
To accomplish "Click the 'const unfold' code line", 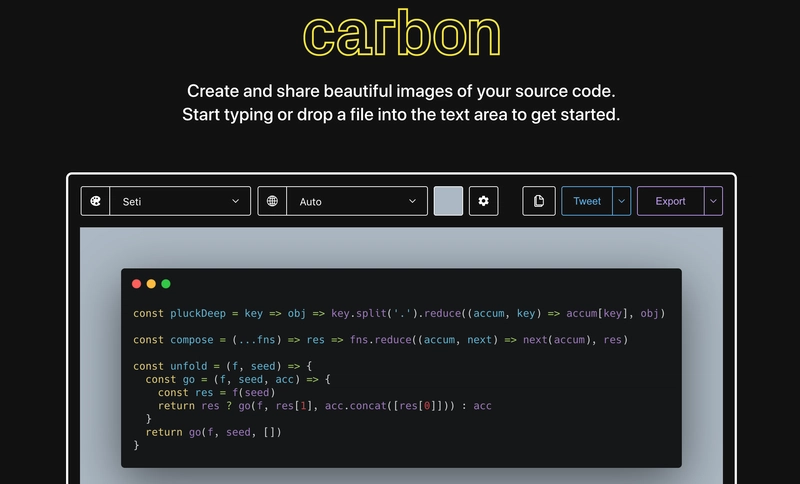I will click(x=223, y=367).
